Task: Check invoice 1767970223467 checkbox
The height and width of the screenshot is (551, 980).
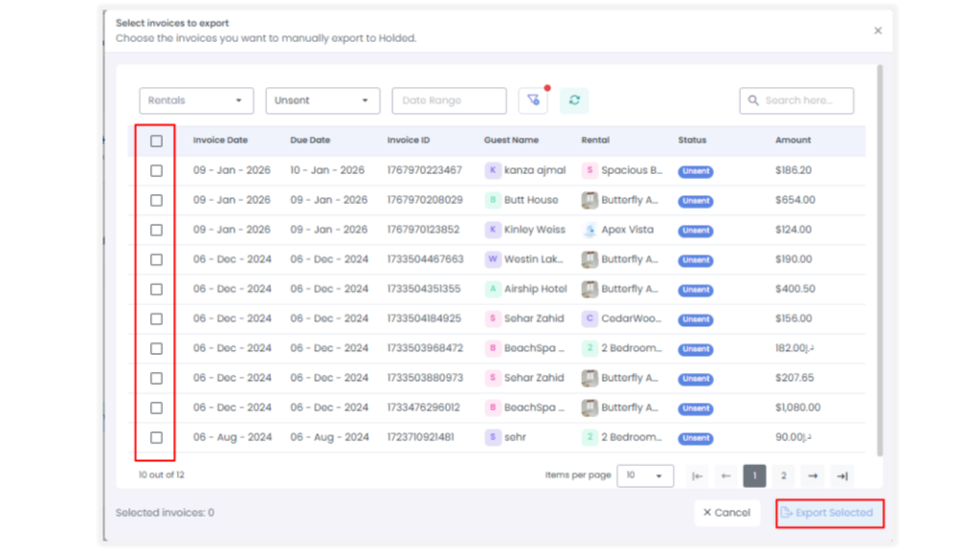Action: (156, 170)
